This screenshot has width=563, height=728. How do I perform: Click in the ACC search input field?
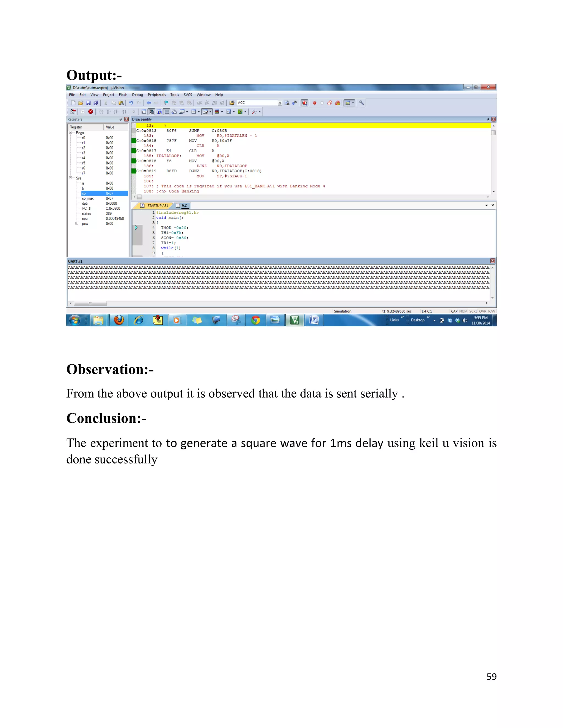click(257, 103)
